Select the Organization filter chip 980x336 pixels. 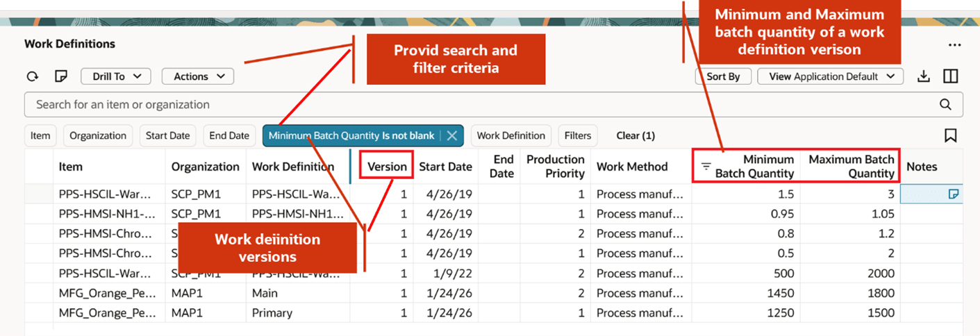click(x=99, y=136)
